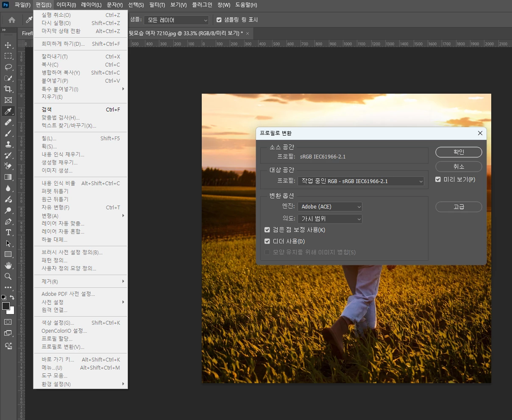
Task: Toggle 검은 점 보정 사용(K) checkbox
Action: [267, 230]
